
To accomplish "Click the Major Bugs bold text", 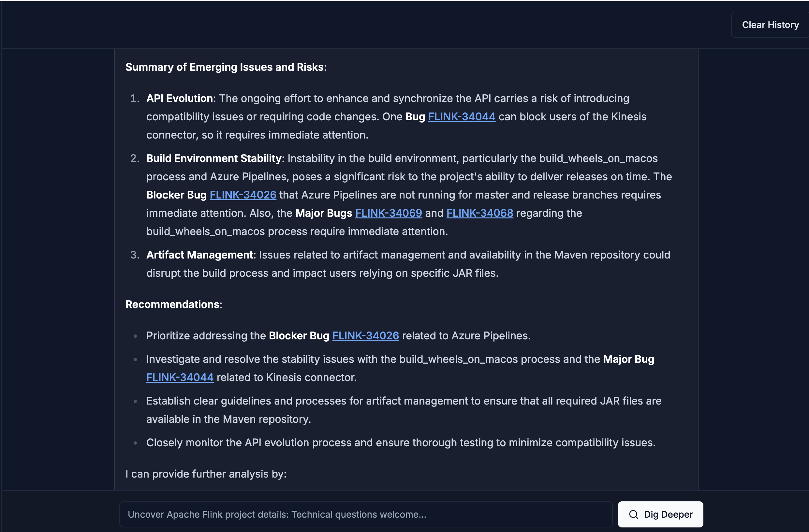I will click(324, 213).
